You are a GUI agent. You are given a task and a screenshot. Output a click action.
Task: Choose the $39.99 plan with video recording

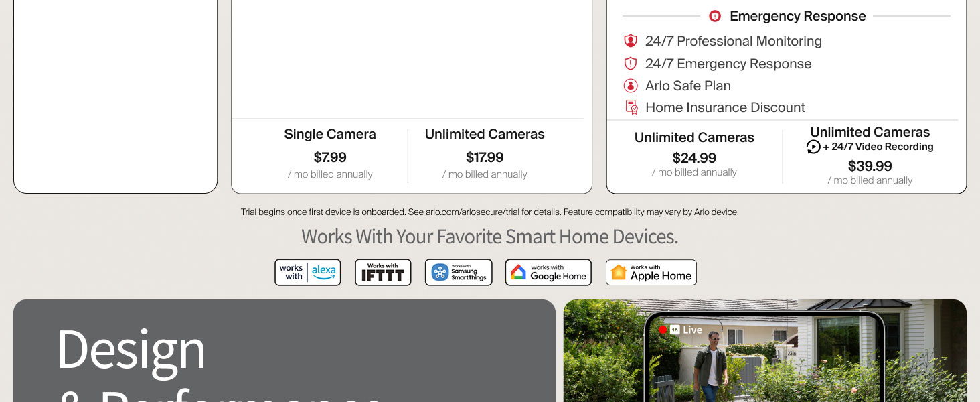[x=870, y=155]
